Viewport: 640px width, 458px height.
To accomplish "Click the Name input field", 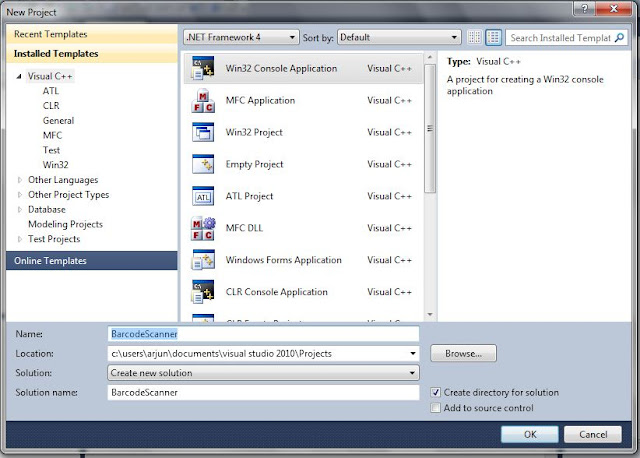I will (263, 334).
